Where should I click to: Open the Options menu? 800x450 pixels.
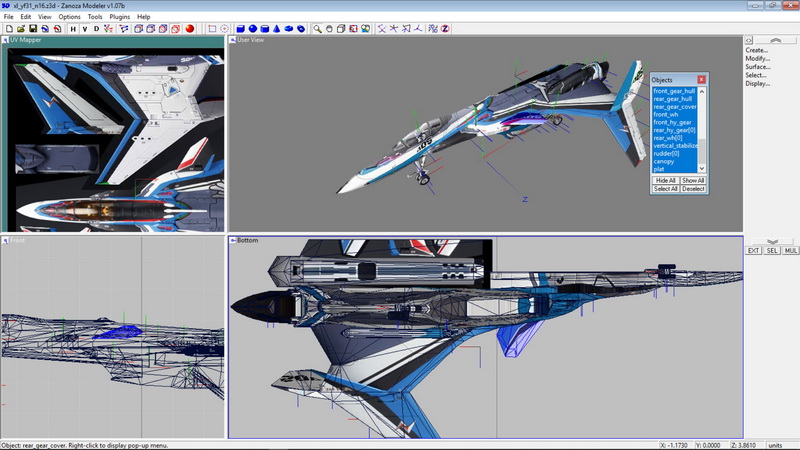coord(69,17)
